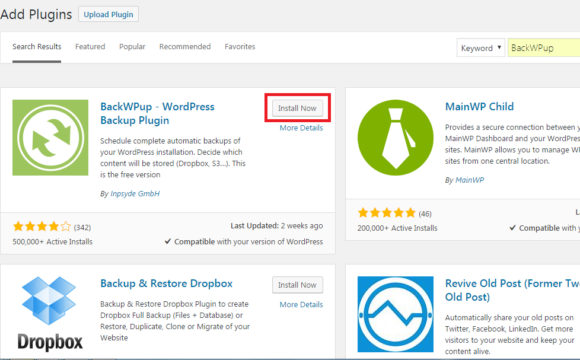This screenshot has height=360, width=580.
Task: Click the MainWP Child description paragraph
Action: pos(512,144)
